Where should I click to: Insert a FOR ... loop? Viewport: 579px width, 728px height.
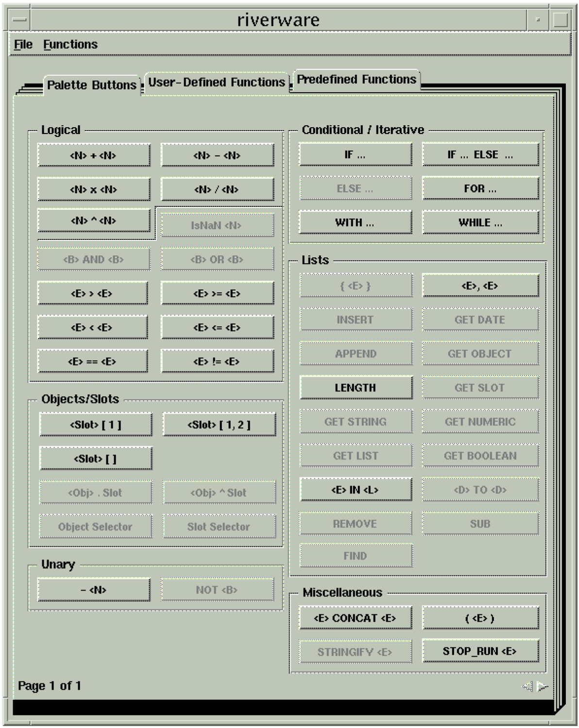(x=480, y=188)
